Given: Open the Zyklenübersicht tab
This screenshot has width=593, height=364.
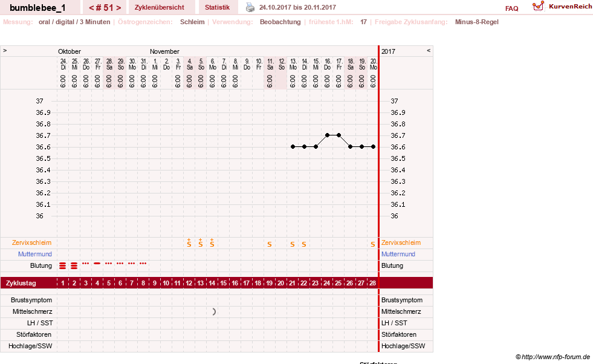Looking at the screenshot, I should 159,7.
